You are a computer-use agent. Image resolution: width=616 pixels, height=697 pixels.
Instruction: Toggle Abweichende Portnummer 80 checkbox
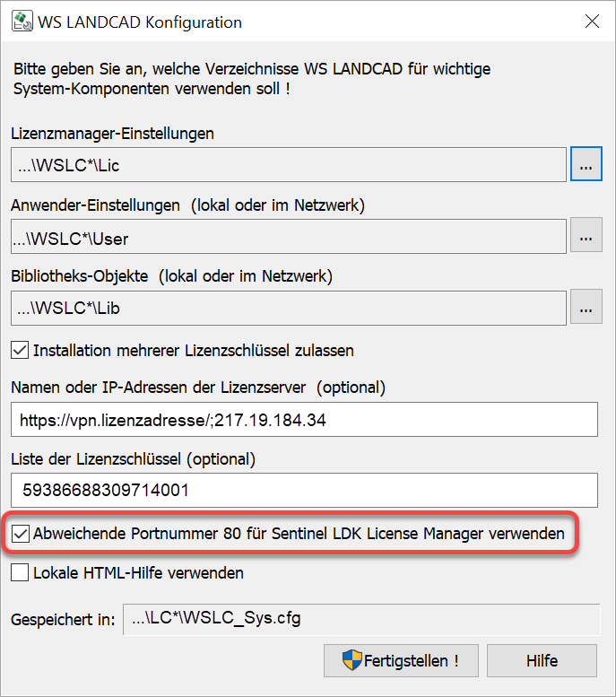21,534
